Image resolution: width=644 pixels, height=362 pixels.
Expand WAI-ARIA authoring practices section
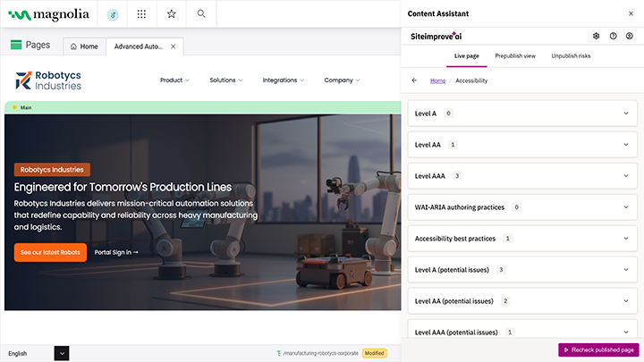[x=522, y=206]
